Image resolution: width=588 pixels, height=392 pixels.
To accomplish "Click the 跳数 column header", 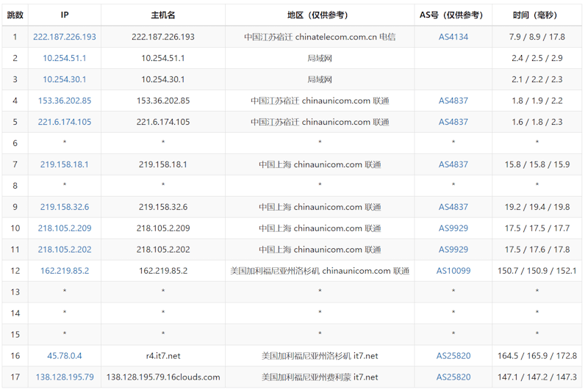I will point(15,15).
